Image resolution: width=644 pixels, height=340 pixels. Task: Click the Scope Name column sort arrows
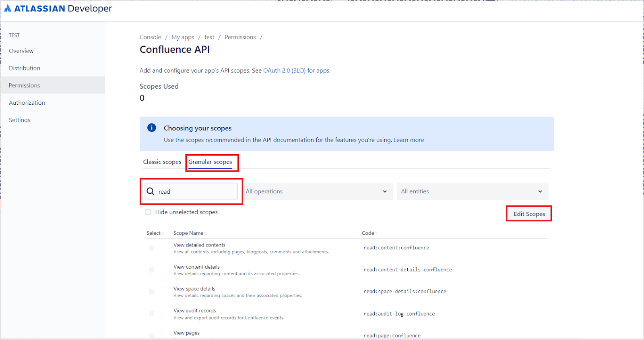pyautogui.click(x=205, y=233)
